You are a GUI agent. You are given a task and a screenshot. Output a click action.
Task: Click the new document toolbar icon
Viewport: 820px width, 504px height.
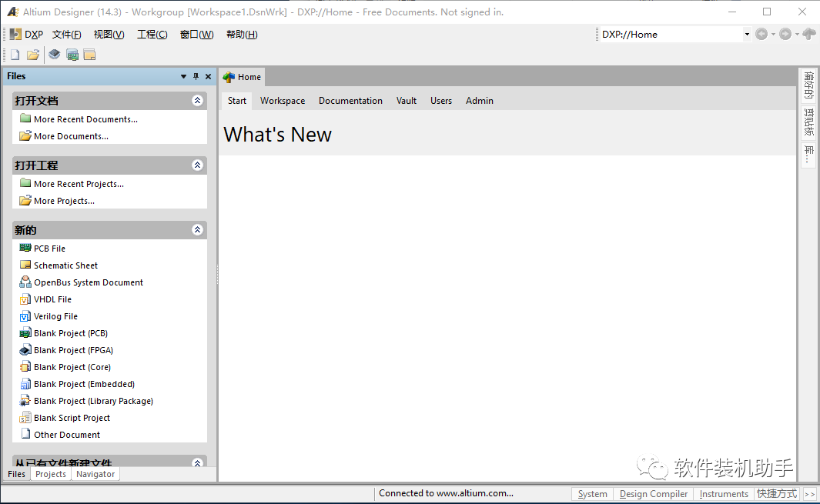(x=15, y=55)
